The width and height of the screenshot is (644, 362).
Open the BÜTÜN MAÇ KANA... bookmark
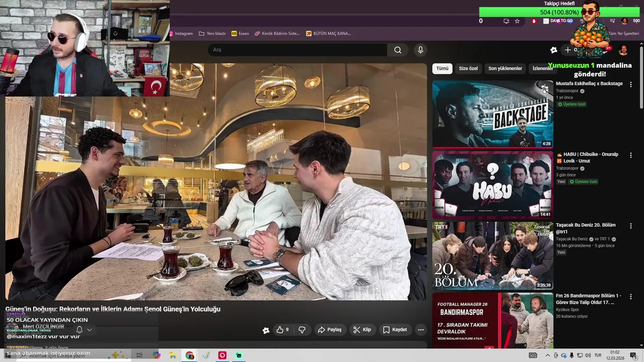pos(329,34)
